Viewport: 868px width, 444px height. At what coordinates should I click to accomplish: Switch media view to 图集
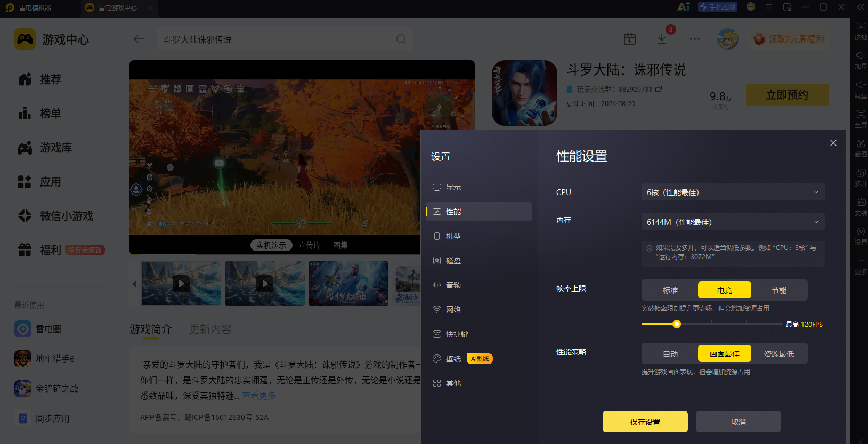click(340, 245)
